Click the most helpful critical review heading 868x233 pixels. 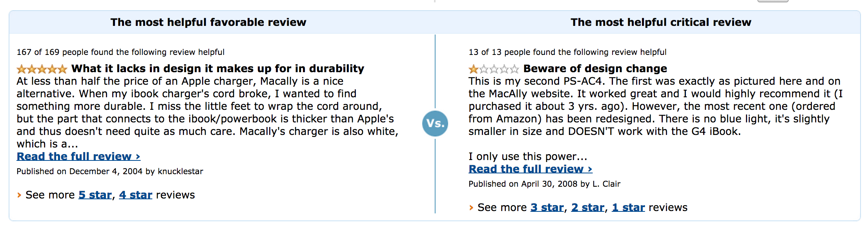click(x=661, y=22)
